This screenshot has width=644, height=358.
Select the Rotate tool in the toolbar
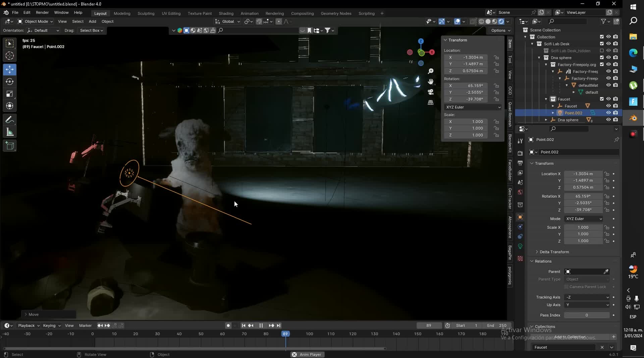[10, 81]
